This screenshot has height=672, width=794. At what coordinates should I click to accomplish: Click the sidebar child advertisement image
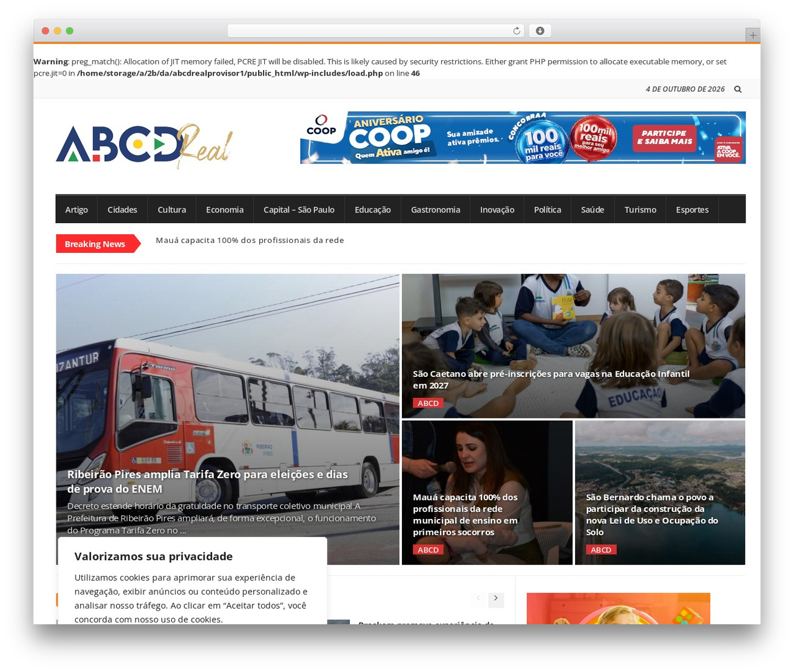coord(618,609)
